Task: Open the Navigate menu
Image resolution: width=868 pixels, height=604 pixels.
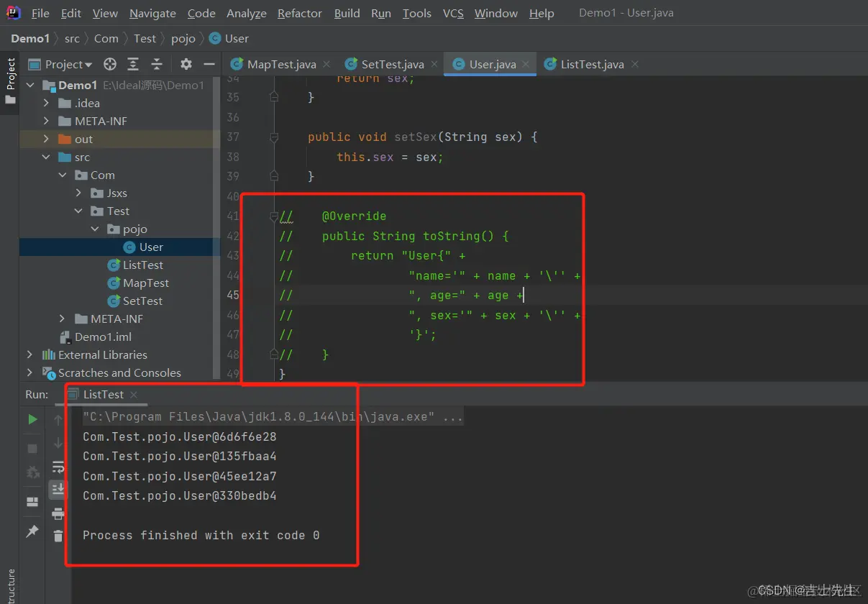Action: [152, 13]
